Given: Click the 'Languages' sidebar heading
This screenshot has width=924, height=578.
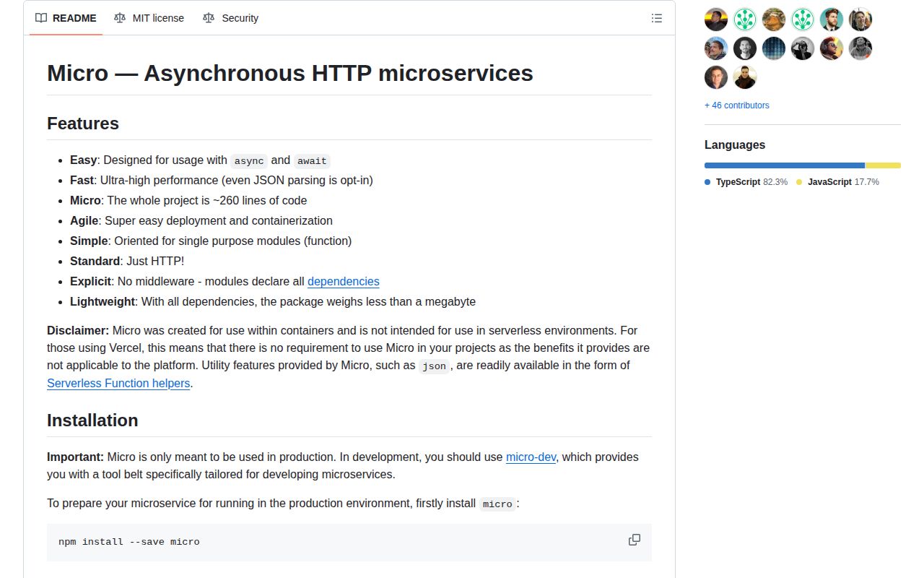Looking at the screenshot, I should pyautogui.click(x=735, y=145).
